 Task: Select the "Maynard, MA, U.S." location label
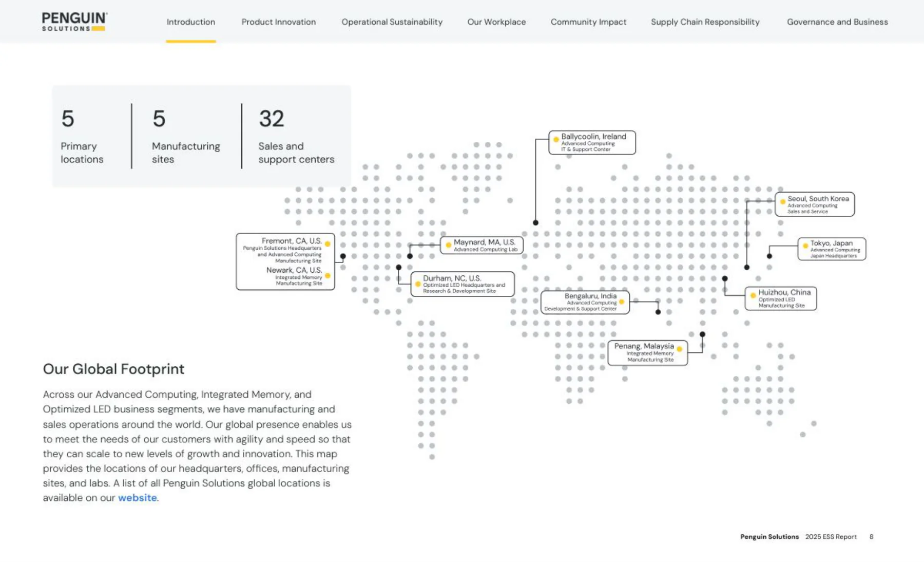pyautogui.click(x=485, y=242)
